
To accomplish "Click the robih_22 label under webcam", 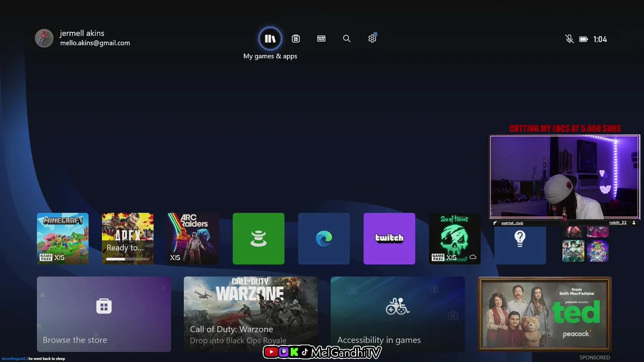I will (x=617, y=223).
